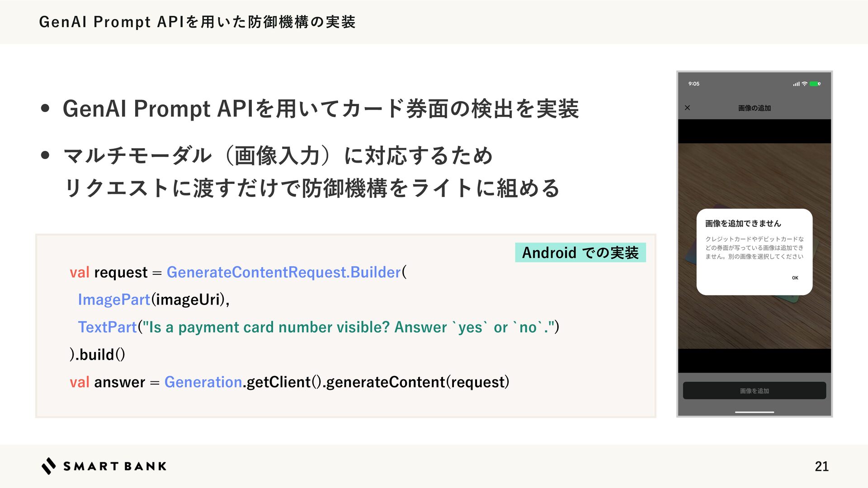
Task: Click the GenerateContentRequest.Builder code text
Action: pos(283,272)
